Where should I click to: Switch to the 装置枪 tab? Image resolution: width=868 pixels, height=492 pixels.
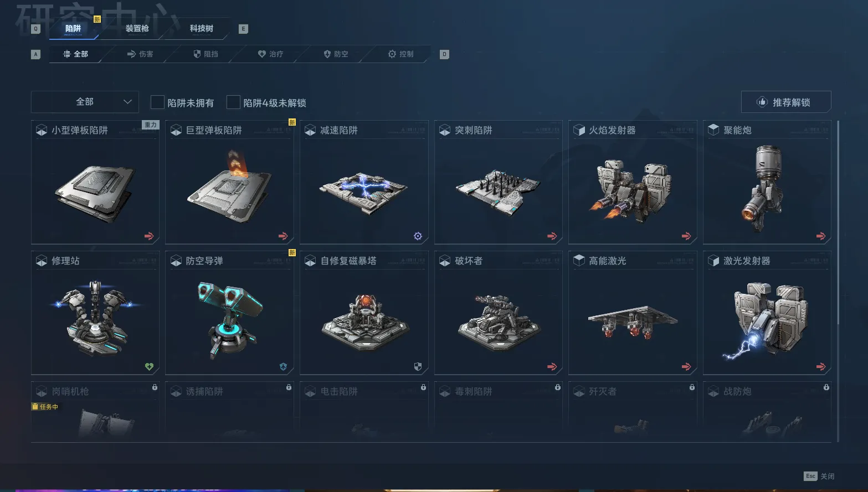point(137,28)
